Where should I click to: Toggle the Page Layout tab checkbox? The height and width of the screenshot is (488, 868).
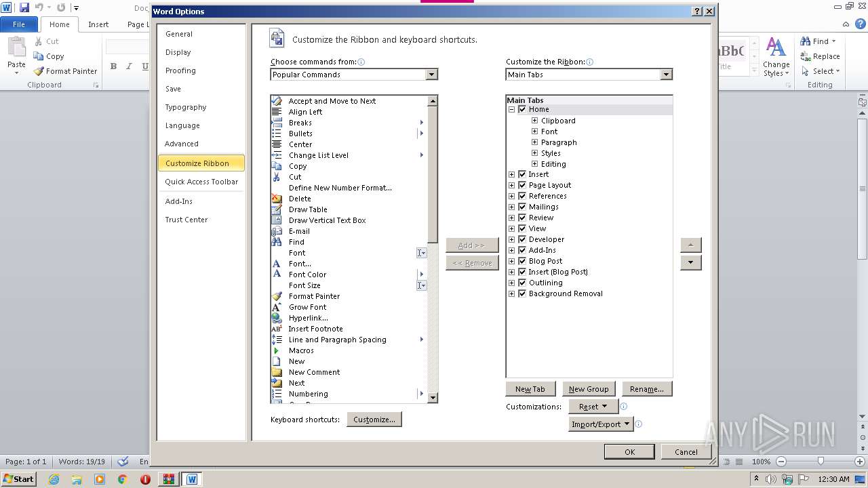click(x=522, y=185)
